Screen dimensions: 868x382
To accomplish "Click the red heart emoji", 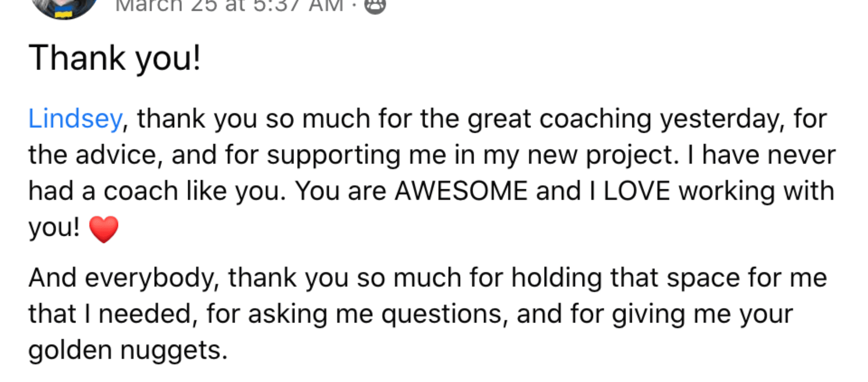I will tap(104, 229).
